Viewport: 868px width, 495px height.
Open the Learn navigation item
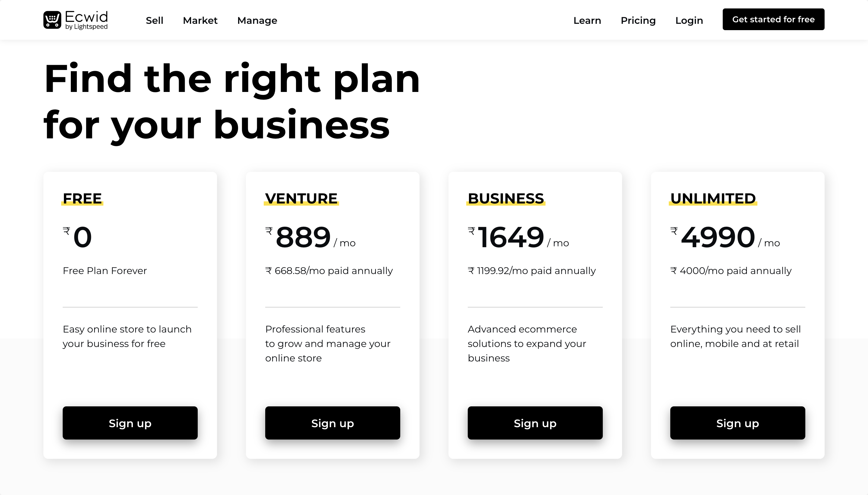(x=587, y=20)
